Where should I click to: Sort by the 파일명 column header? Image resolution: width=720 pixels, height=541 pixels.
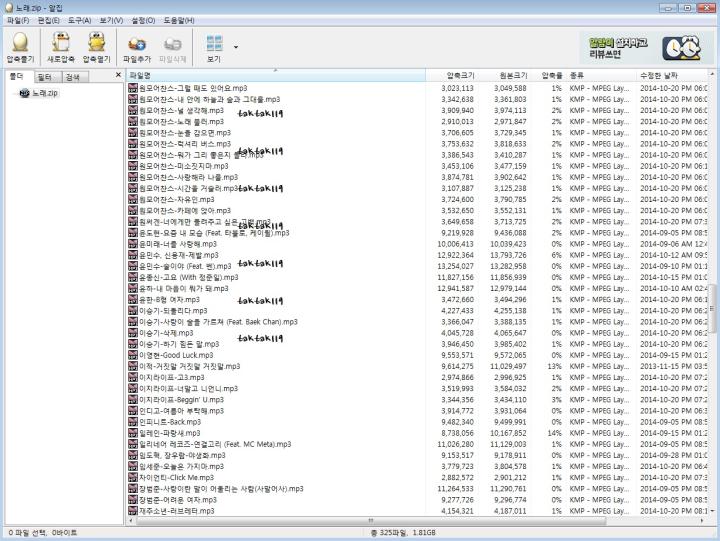tap(276, 75)
